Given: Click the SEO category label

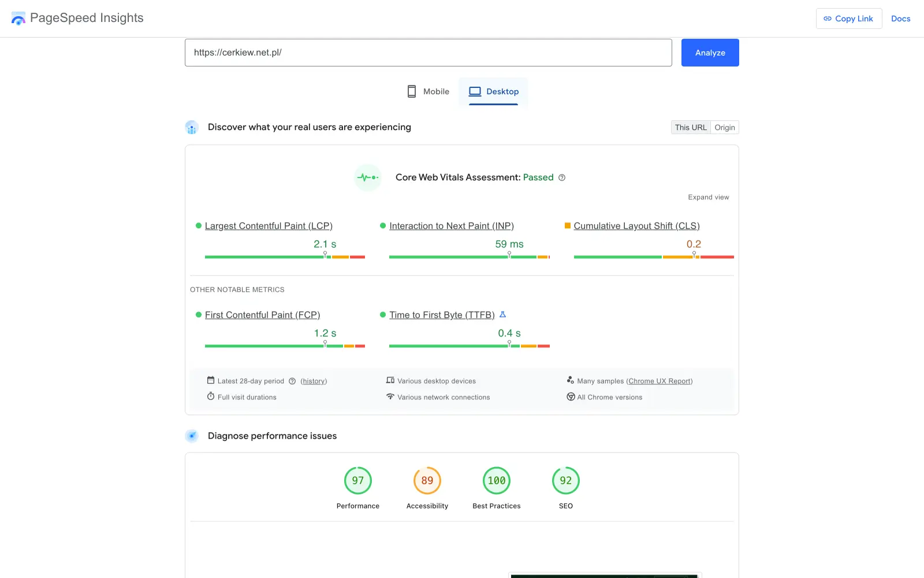Looking at the screenshot, I should pyautogui.click(x=566, y=506).
